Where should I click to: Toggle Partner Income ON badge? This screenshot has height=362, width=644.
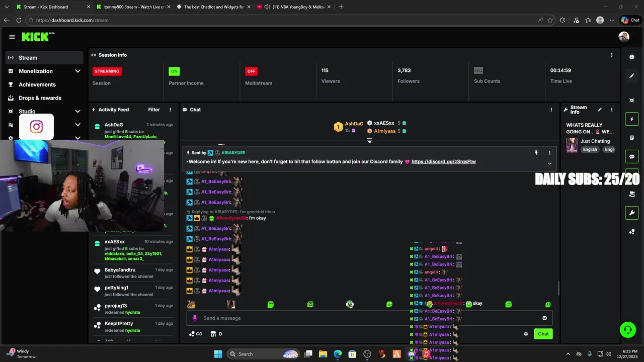[174, 71]
